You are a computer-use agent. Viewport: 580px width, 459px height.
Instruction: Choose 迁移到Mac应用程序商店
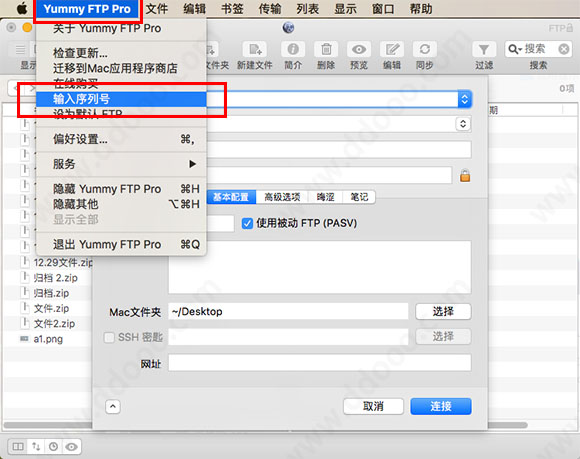(x=121, y=68)
